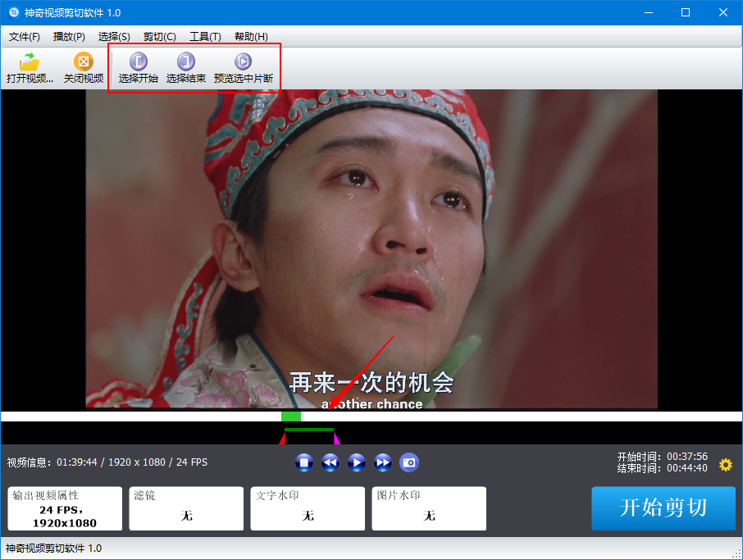Click the magenta selection end marker
Screen dimensions: 743x560
point(336,439)
